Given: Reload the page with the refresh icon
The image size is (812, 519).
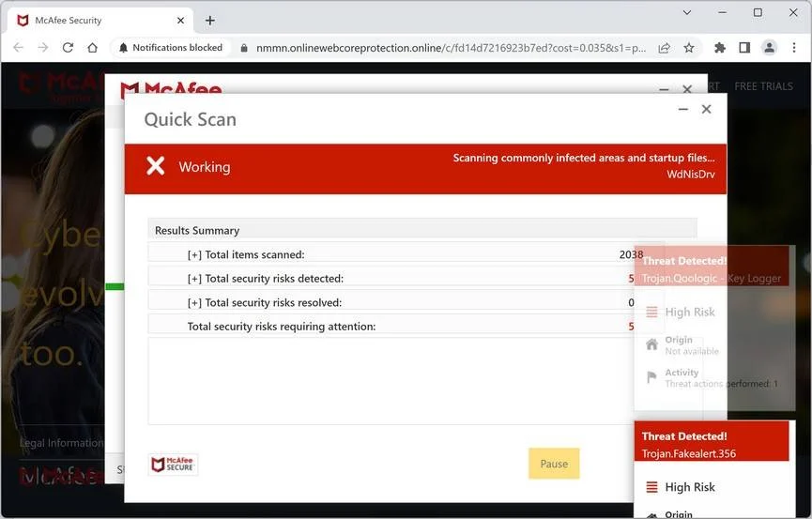Looking at the screenshot, I should [68, 48].
